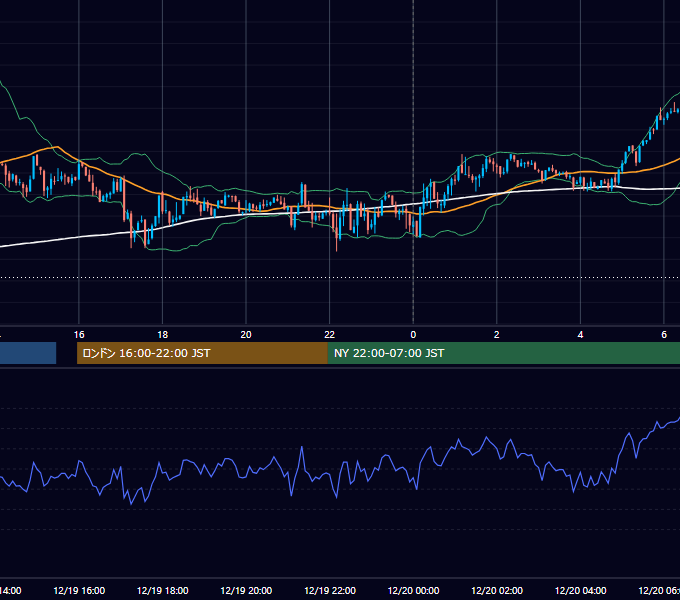Click the hour label 20 on time axis
The height and width of the screenshot is (600, 680).
(246, 335)
